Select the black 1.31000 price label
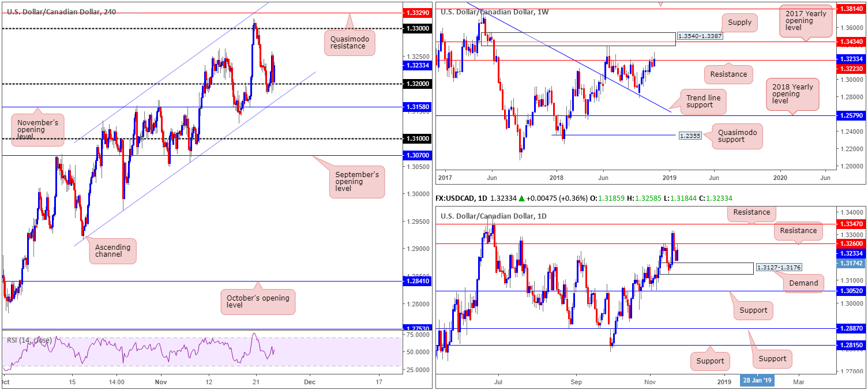This screenshot has width=868, height=390. [416, 138]
